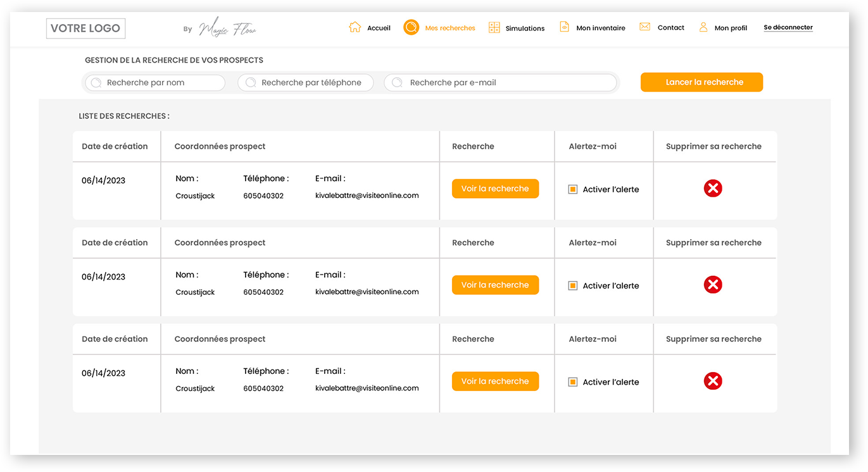Click the magnifier in Recherche par téléphone
This screenshot has width=868, height=472.
pos(251,82)
